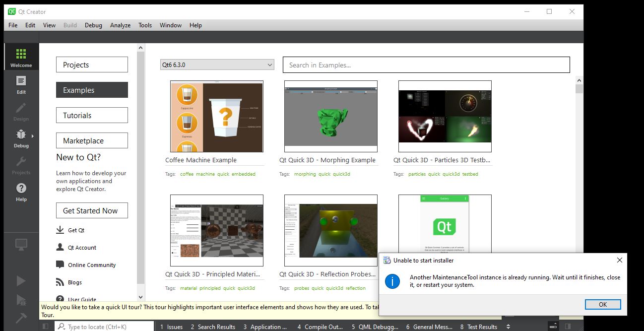Image resolution: width=644 pixels, height=331 pixels.
Task: Open the Particles 3D Testbed thumbnail
Action: (445, 117)
